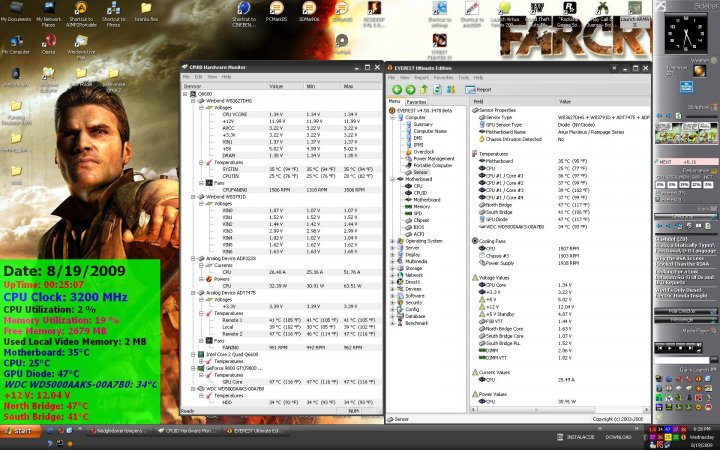Open the File menu in EVEREST
The width and height of the screenshot is (720, 450).
[391, 78]
